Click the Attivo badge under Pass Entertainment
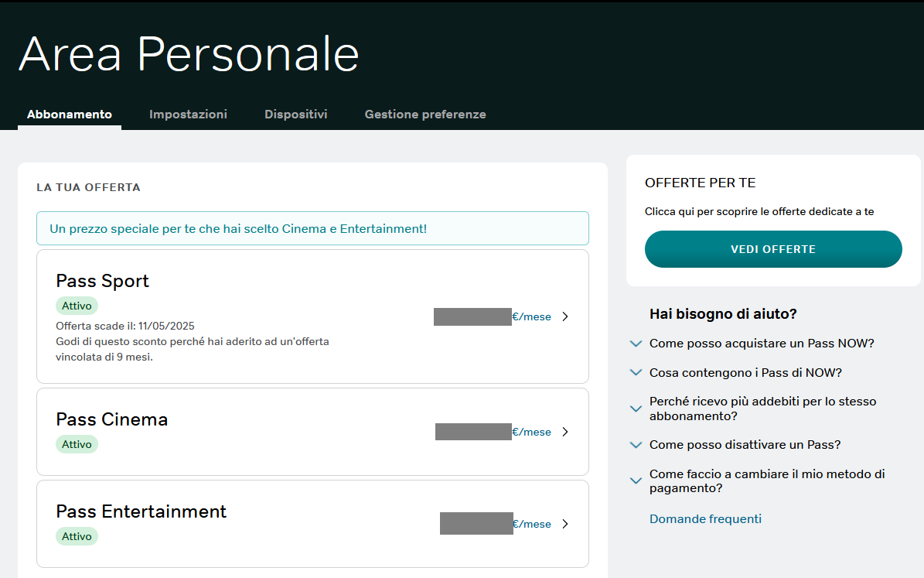 (x=77, y=536)
